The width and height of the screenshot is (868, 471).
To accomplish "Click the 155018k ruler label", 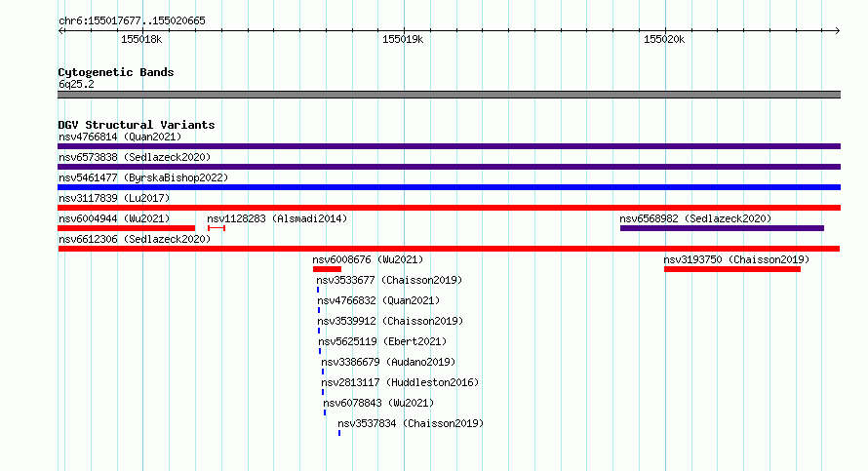I will 141,39.
